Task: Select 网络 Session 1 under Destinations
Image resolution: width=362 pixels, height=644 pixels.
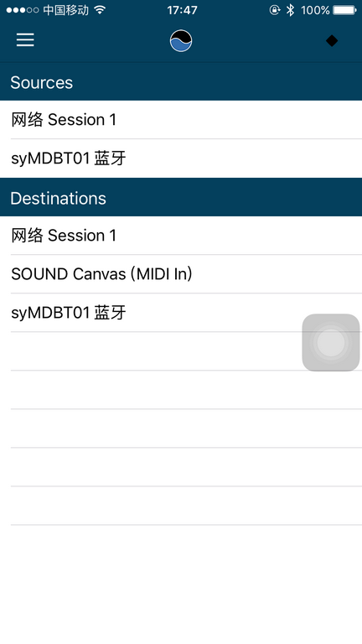Action: [x=181, y=236]
